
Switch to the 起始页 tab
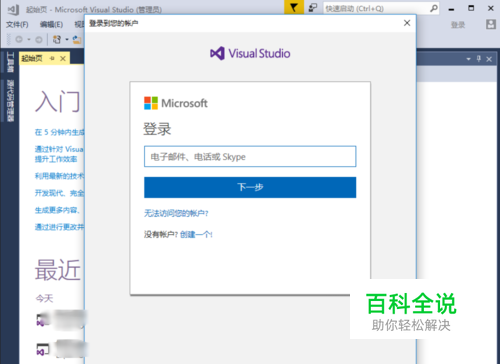tap(32, 59)
